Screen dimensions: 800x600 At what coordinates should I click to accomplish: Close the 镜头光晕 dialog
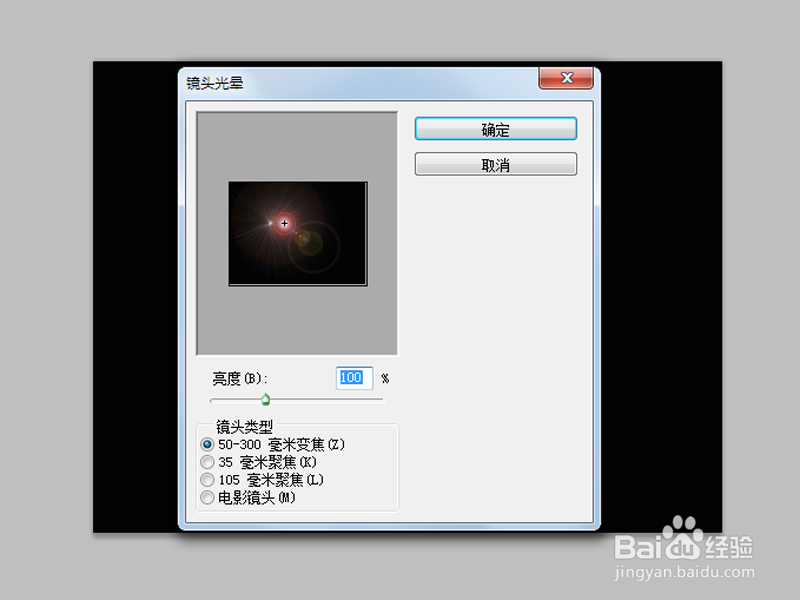tap(566, 78)
